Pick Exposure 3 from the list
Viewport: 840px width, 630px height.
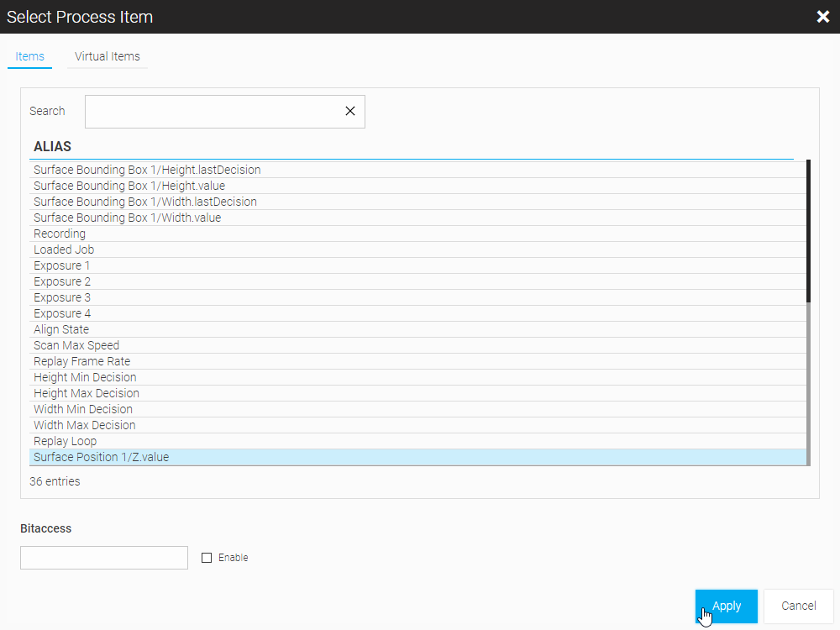point(62,297)
